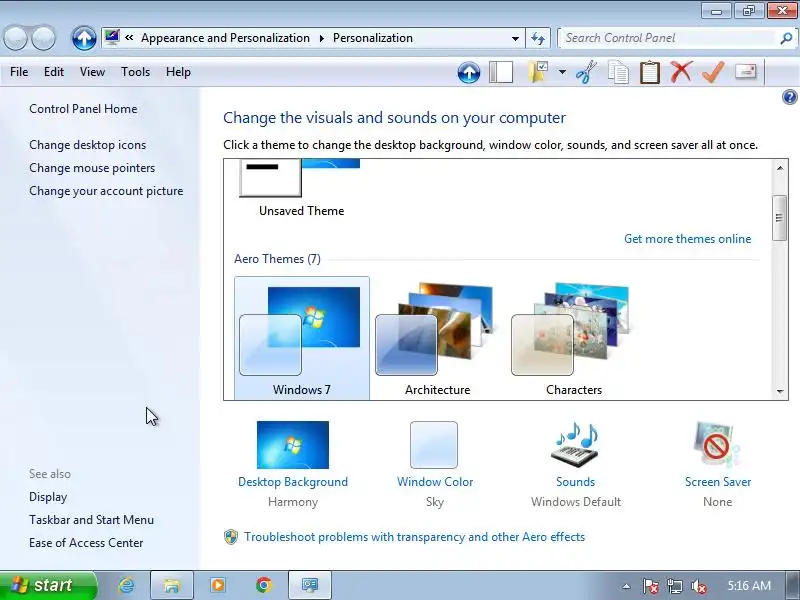800x600 pixels.
Task: Open Windows Explorer from taskbar
Action: coord(171,585)
